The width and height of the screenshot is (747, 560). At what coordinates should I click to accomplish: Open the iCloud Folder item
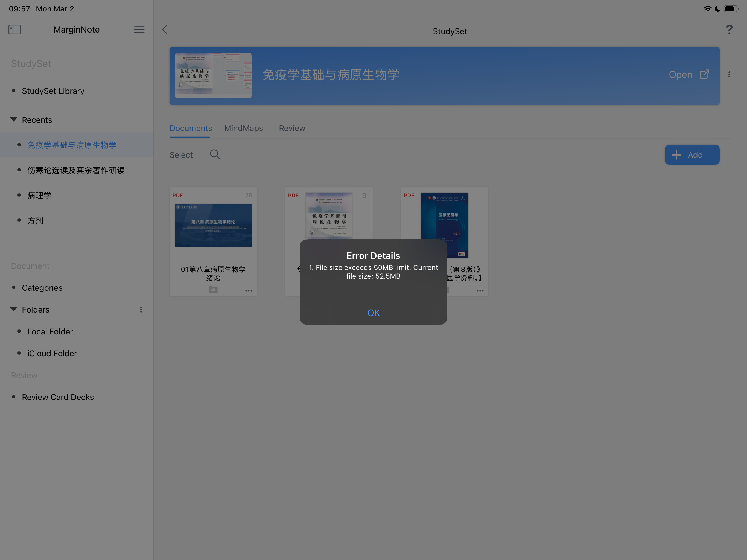pyautogui.click(x=52, y=353)
